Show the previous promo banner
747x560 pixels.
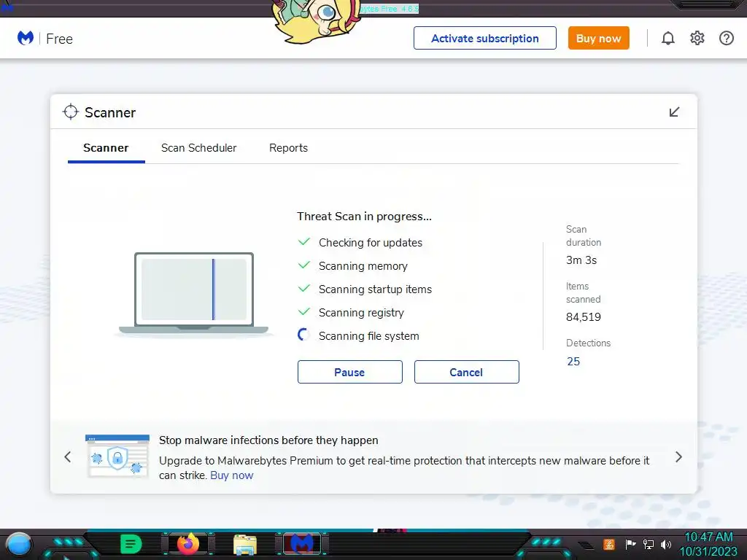pos(68,457)
